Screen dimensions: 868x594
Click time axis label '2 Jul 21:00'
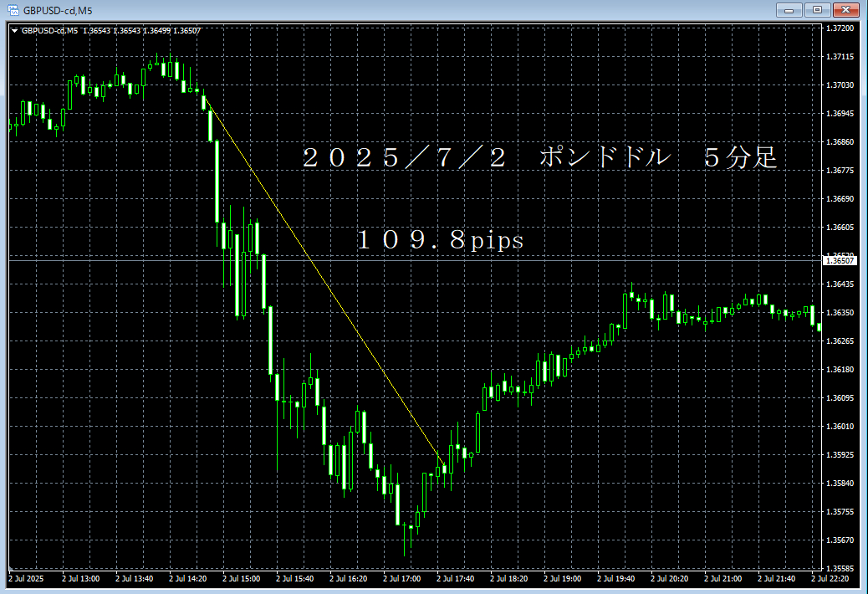[723, 578]
